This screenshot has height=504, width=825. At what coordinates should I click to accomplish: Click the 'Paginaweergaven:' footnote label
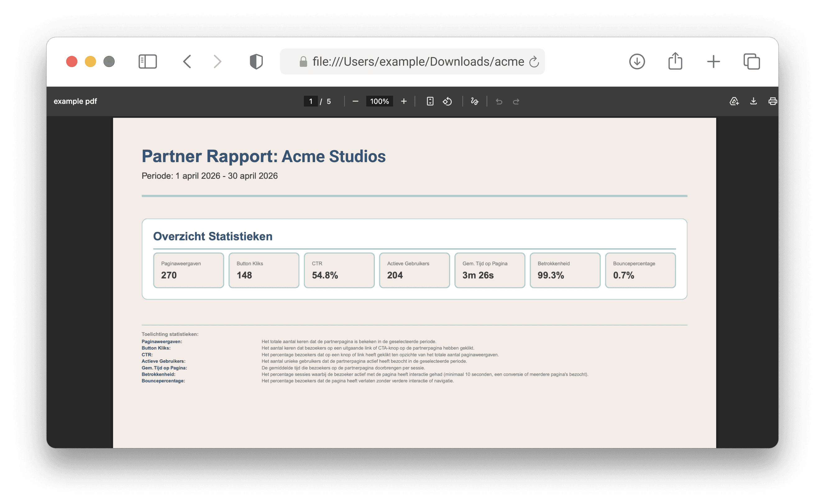pyautogui.click(x=162, y=342)
